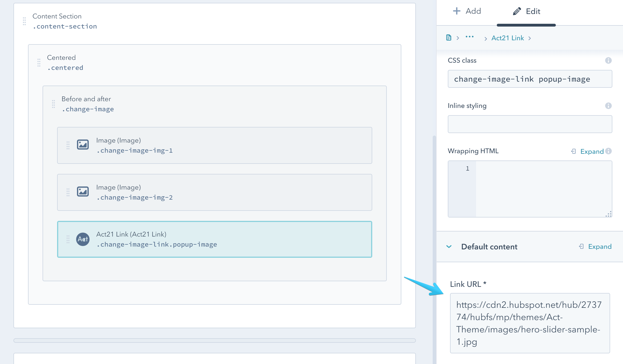The height and width of the screenshot is (364, 623).
Task: Click the drag handle on Before and after group
Action: click(53, 104)
